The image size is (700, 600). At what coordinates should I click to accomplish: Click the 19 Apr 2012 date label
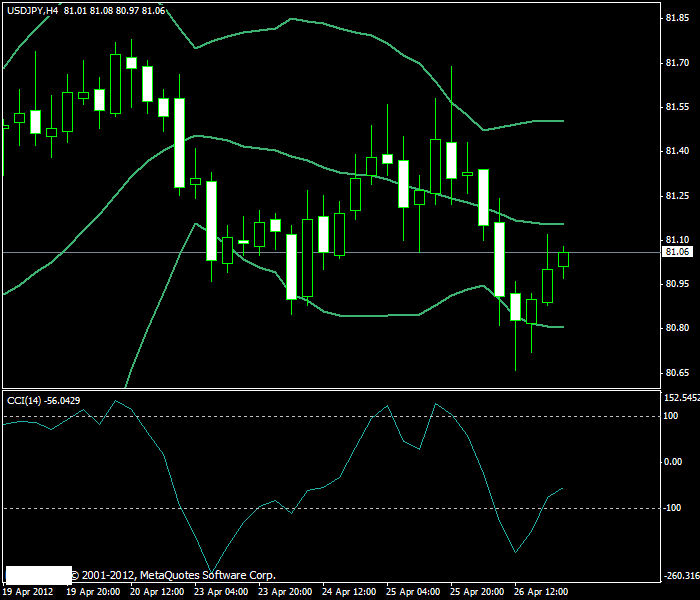click(x=28, y=592)
